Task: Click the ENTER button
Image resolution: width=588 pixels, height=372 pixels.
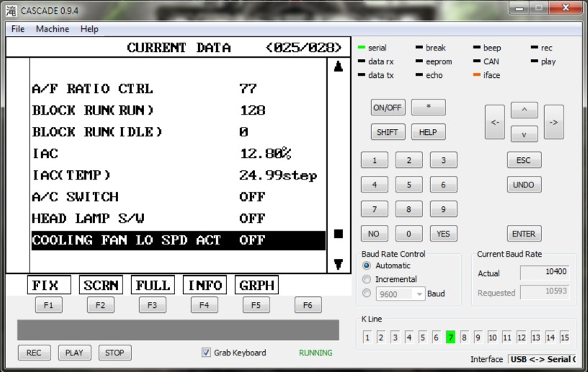Action: point(524,234)
